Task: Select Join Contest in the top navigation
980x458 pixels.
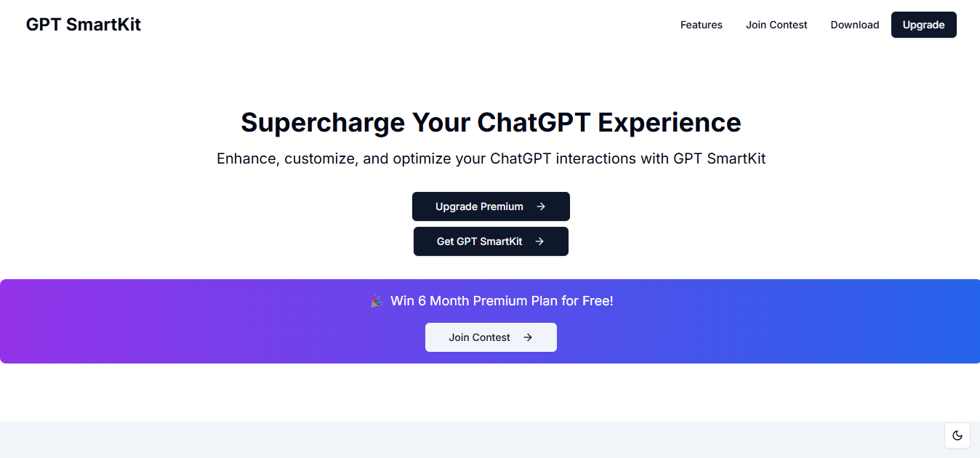Action: pos(776,25)
